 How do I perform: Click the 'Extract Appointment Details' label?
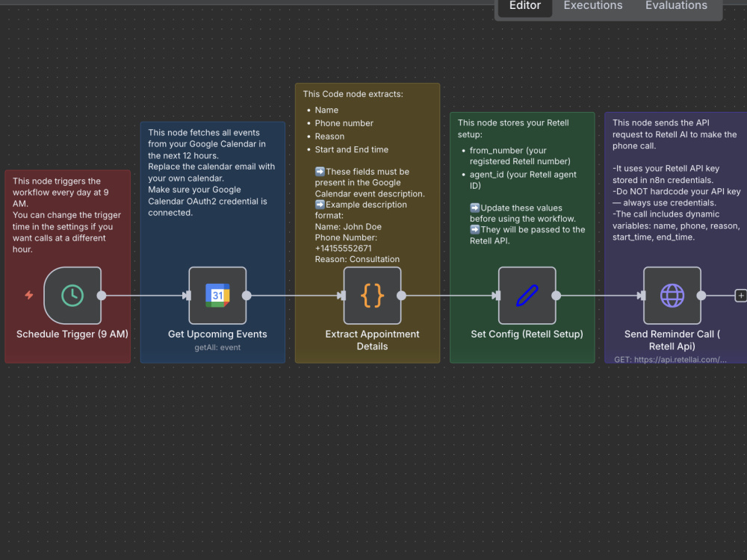click(372, 340)
